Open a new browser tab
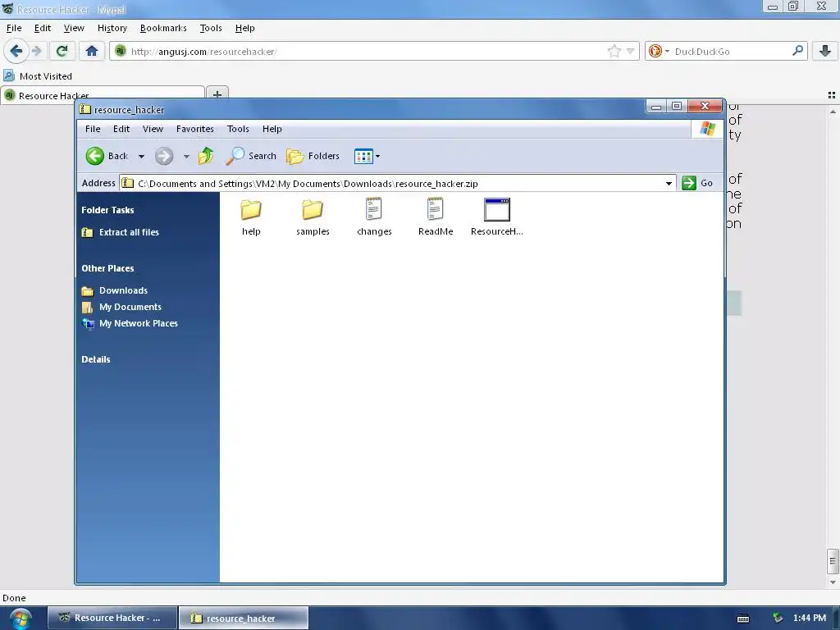The height and width of the screenshot is (630, 840). tap(217, 95)
